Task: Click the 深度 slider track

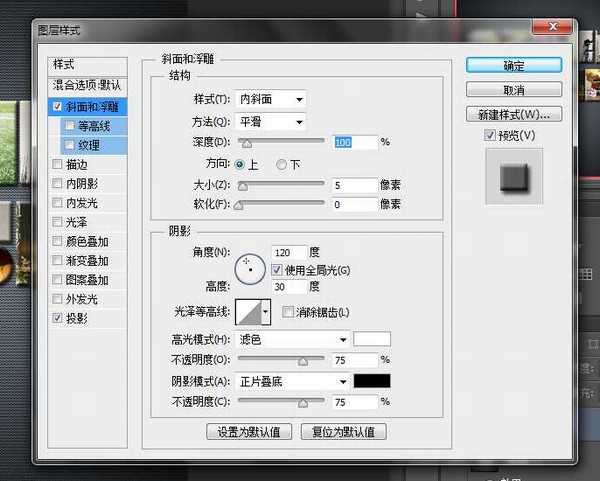Action: click(x=280, y=143)
